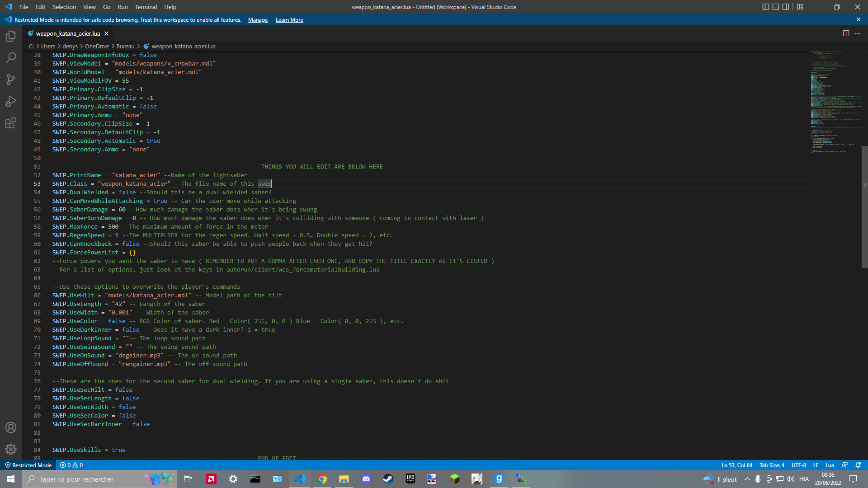
Task: Open the Run menu
Action: pos(123,7)
